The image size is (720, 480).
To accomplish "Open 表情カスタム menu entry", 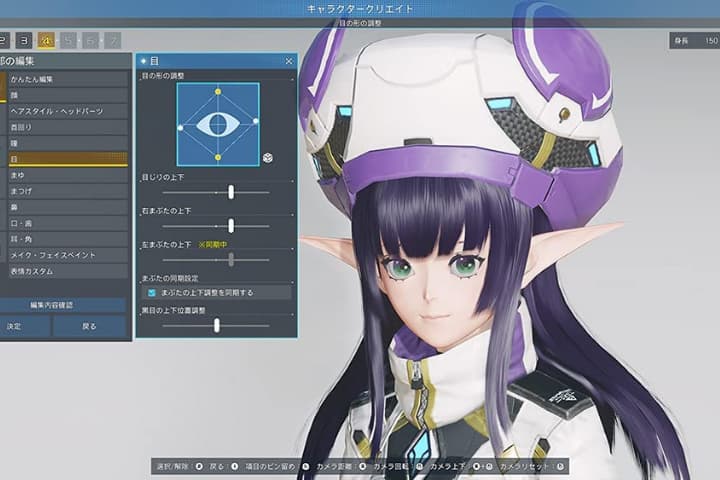I will point(68,271).
